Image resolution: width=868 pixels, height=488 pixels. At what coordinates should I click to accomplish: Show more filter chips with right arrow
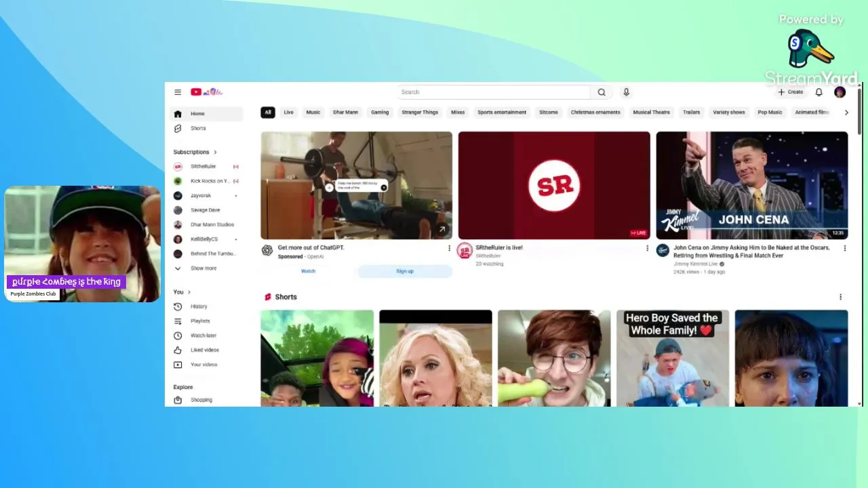coord(846,113)
